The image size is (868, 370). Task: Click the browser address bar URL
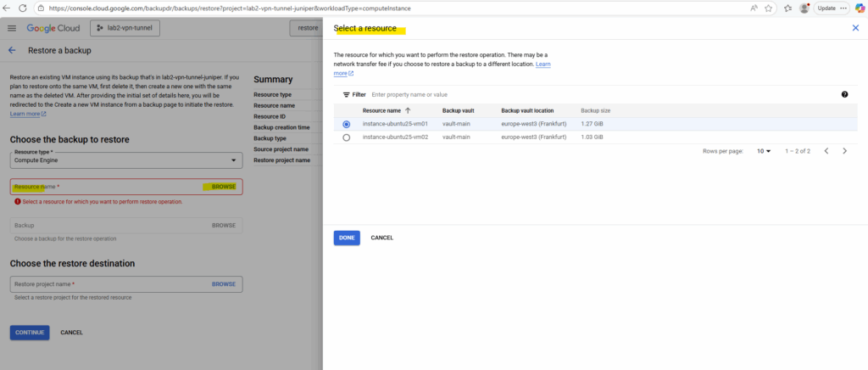[230, 8]
